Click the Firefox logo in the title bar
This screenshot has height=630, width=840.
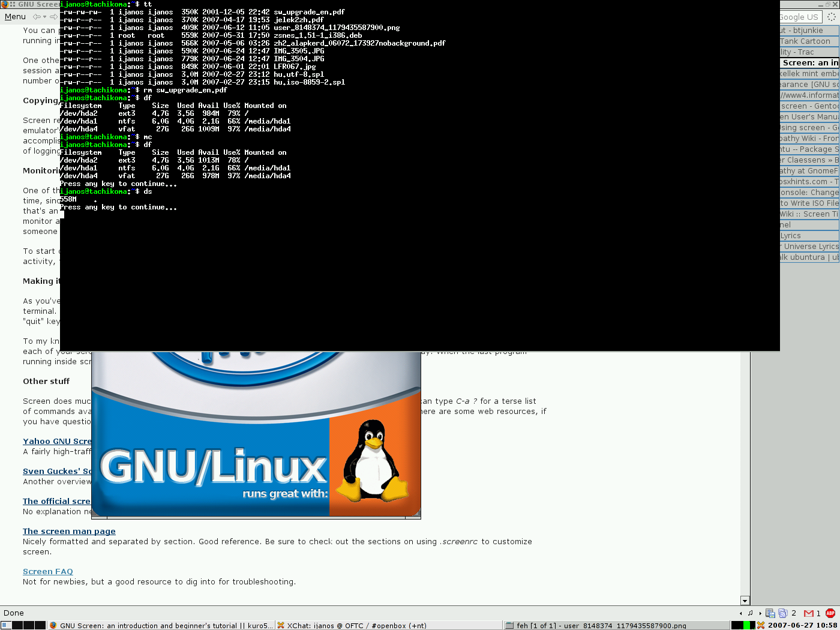pyautogui.click(x=4, y=4)
